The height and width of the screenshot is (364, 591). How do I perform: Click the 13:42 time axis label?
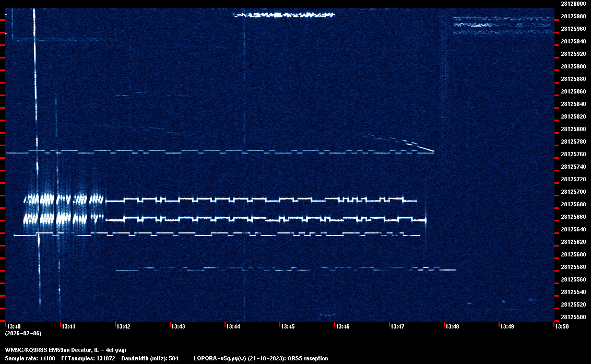coord(123,326)
